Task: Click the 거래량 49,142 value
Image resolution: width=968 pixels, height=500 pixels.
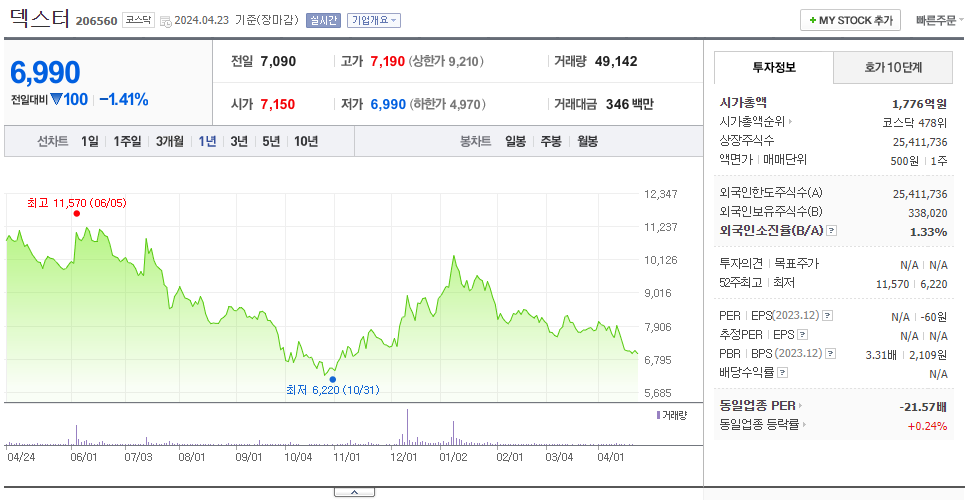Action: pyautogui.click(x=616, y=61)
